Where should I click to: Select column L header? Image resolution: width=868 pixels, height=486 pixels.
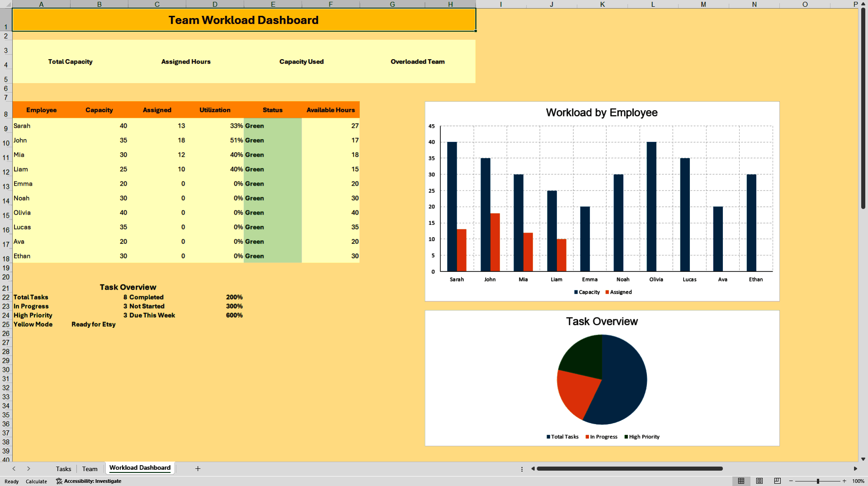(x=653, y=4)
